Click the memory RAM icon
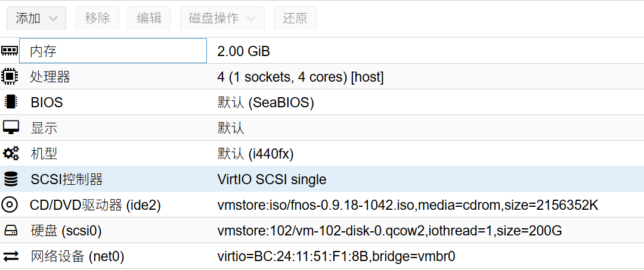 (x=10, y=51)
